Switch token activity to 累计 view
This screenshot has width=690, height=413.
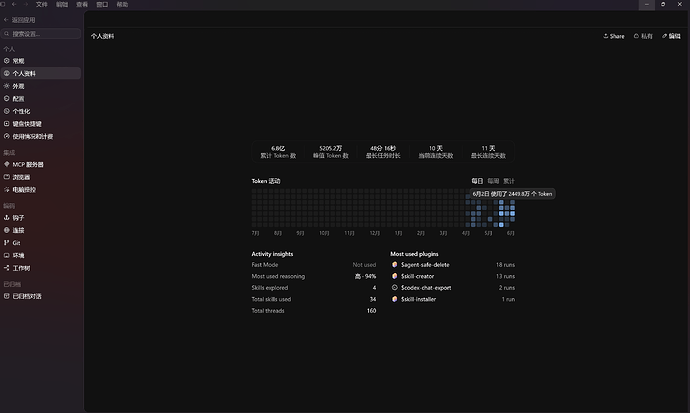coord(509,181)
